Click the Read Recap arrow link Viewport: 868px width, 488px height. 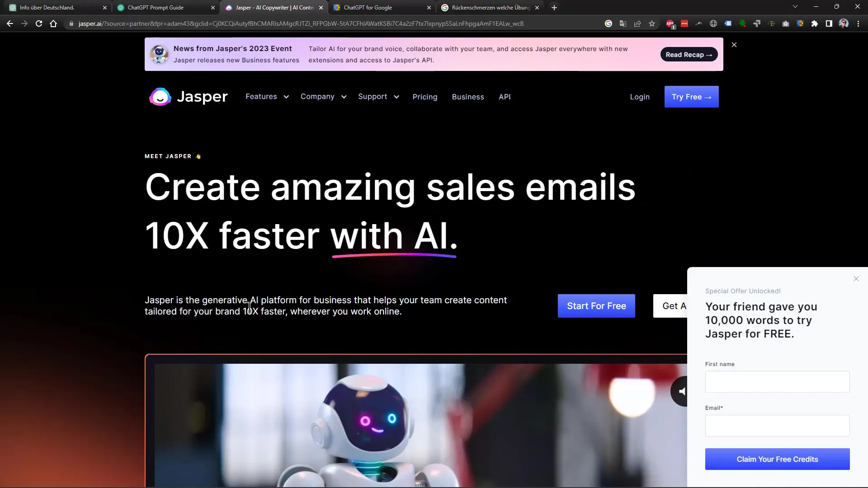coord(689,54)
